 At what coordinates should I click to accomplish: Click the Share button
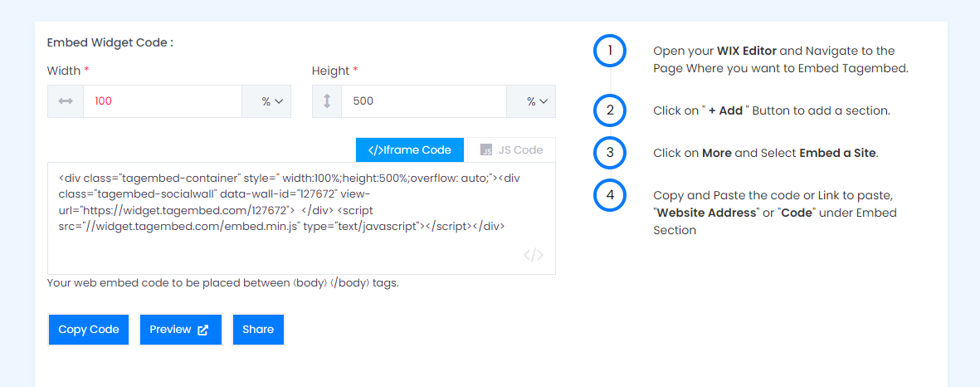click(258, 330)
